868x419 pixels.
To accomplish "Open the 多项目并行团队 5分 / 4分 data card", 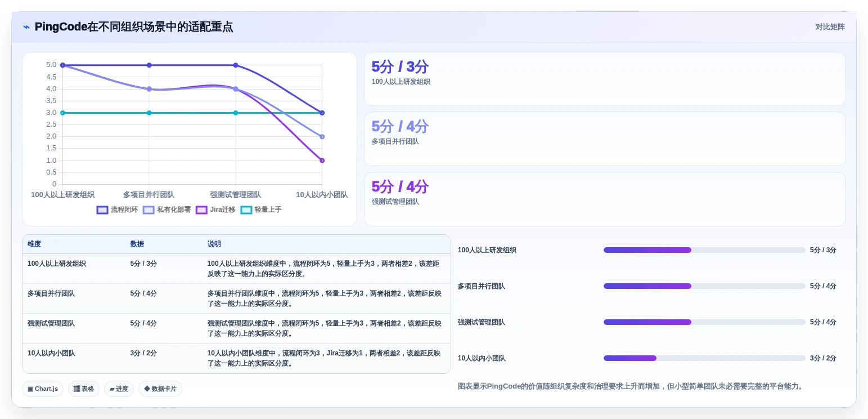I will [605, 139].
